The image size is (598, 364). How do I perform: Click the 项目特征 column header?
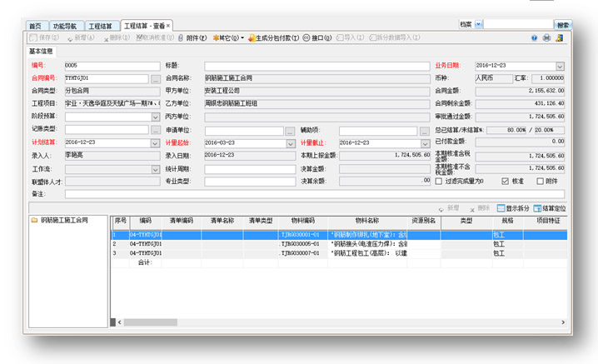pyautogui.click(x=548, y=221)
